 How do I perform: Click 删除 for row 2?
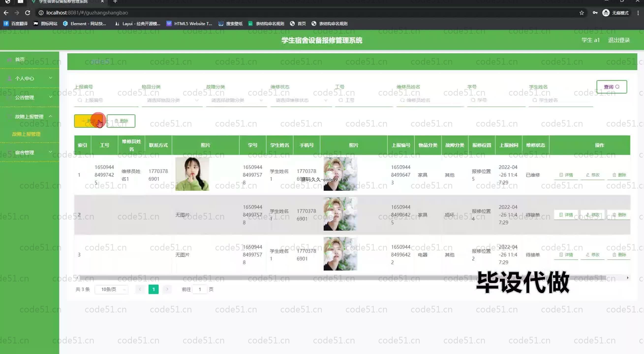coord(619,215)
